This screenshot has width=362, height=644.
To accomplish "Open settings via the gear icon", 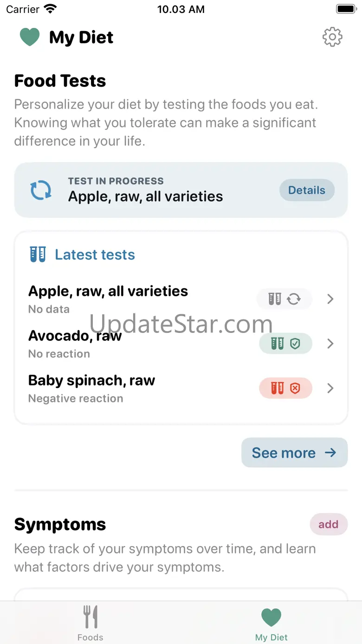I will 332,37.
